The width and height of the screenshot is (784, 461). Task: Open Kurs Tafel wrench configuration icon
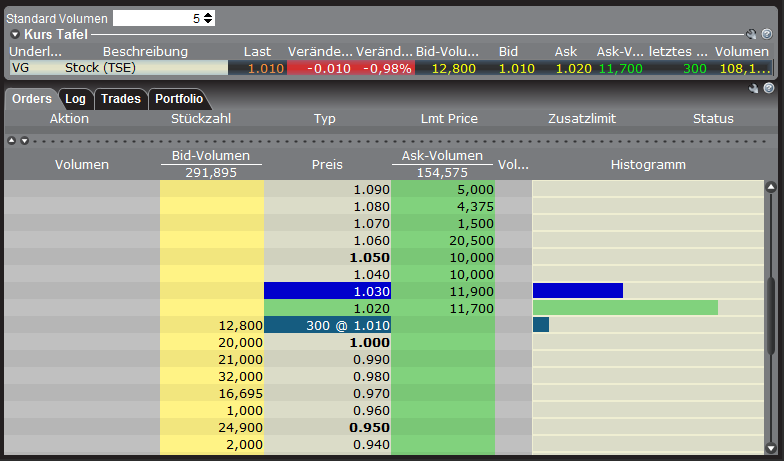(752, 34)
